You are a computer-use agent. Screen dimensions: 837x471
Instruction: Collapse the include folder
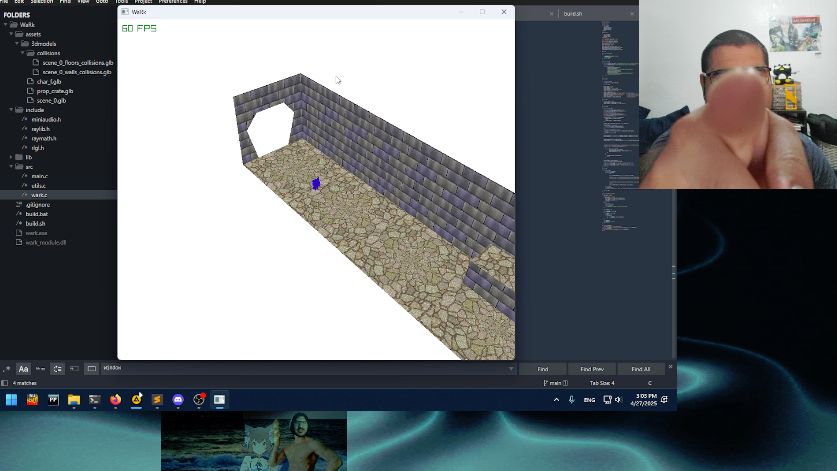coord(11,110)
